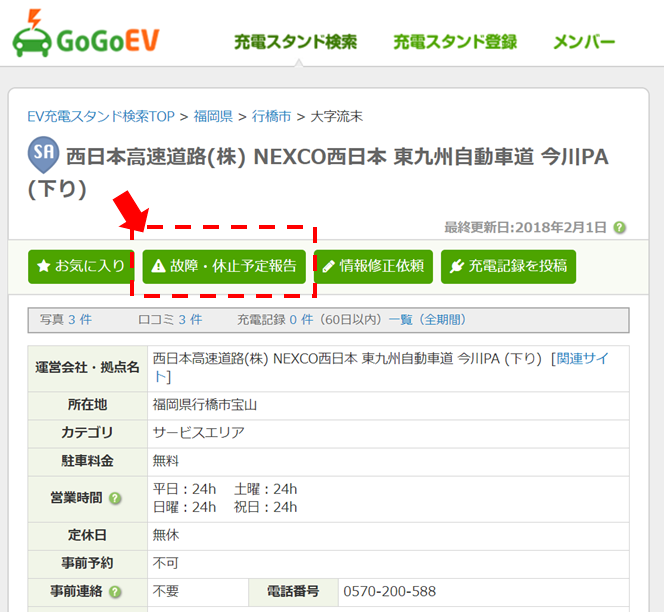Click star icon on お気に入り button
This screenshot has width=670, height=616.
click(43, 266)
